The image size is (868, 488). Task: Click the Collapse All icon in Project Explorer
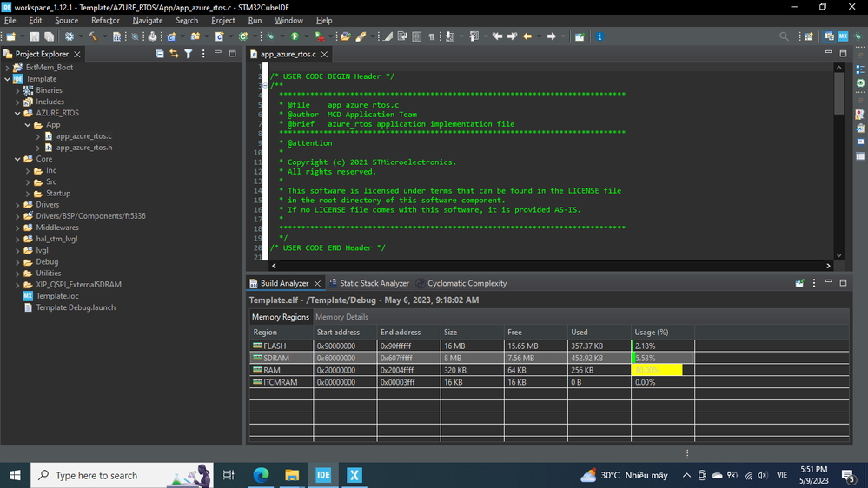click(x=160, y=54)
